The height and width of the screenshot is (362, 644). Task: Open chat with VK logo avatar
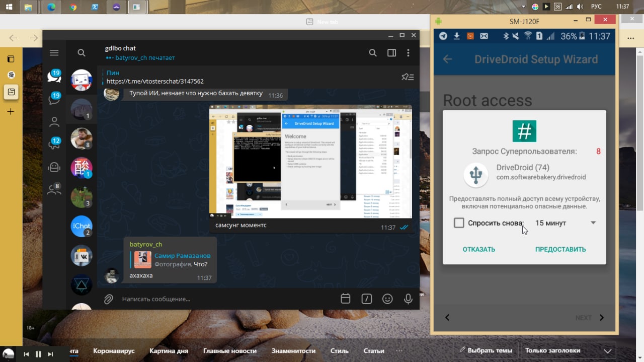(81, 256)
